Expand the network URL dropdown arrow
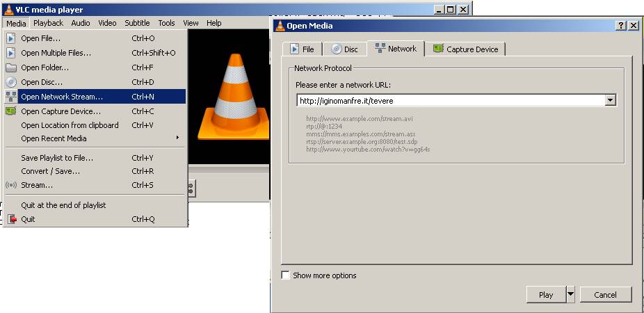644x313 pixels. 611,101
